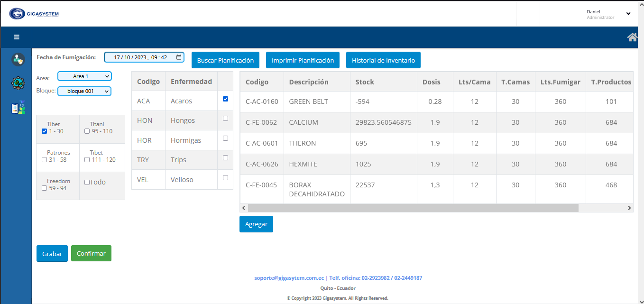Check the Hongos disease checkbox
This screenshot has width=644, height=304.
click(225, 119)
